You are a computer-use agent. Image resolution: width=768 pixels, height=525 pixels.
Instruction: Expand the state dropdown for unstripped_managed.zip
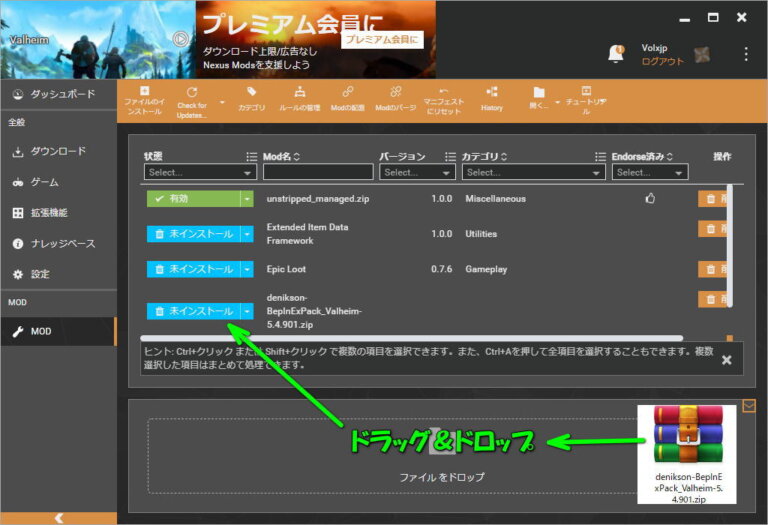(x=247, y=199)
